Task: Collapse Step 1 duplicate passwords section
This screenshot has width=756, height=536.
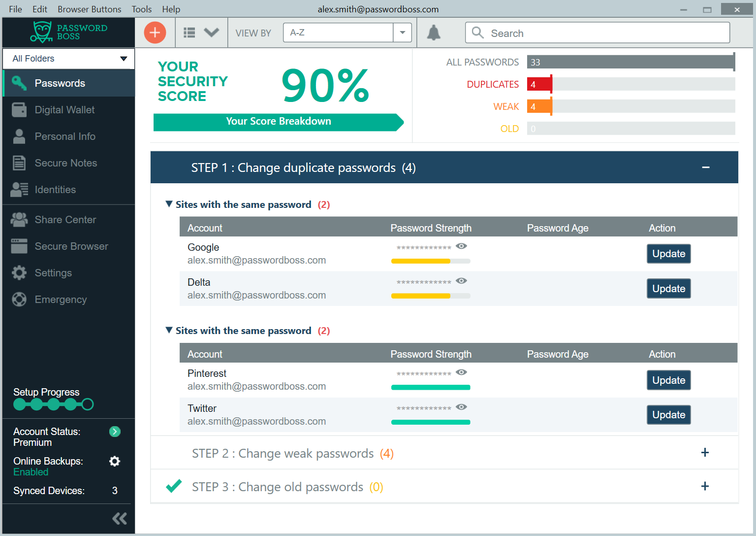Action: coord(706,167)
